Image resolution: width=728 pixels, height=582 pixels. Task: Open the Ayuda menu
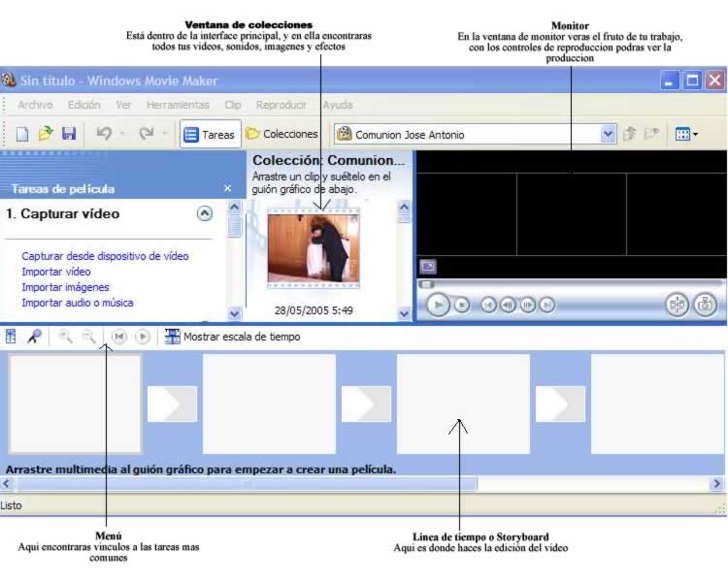[x=338, y=105]
